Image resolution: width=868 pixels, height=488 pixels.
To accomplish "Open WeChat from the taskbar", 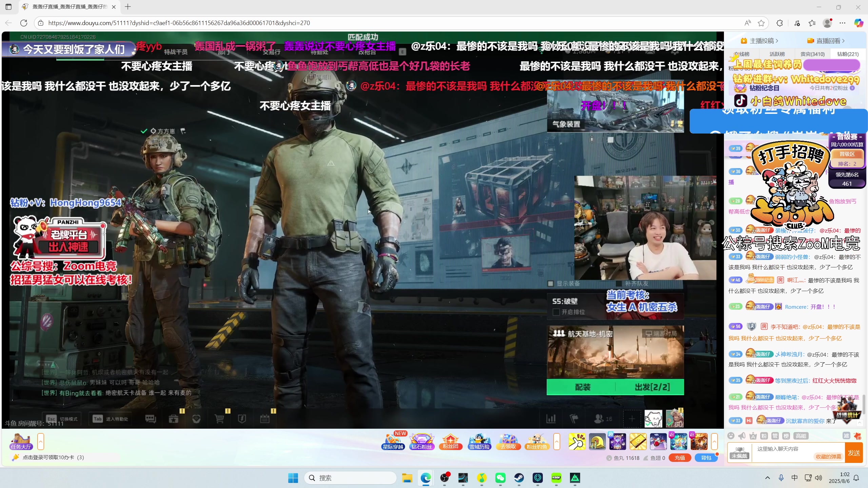I will tap(500, 478).
